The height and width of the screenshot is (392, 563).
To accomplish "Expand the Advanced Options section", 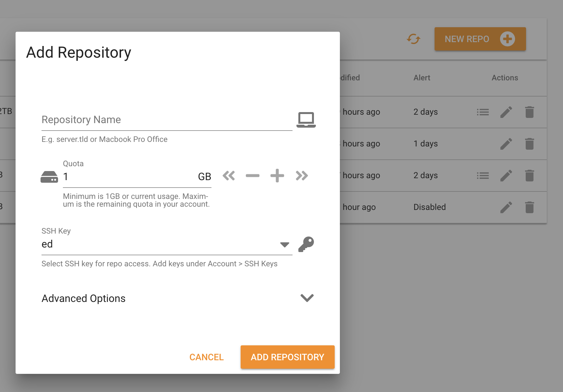I will 307,298.
